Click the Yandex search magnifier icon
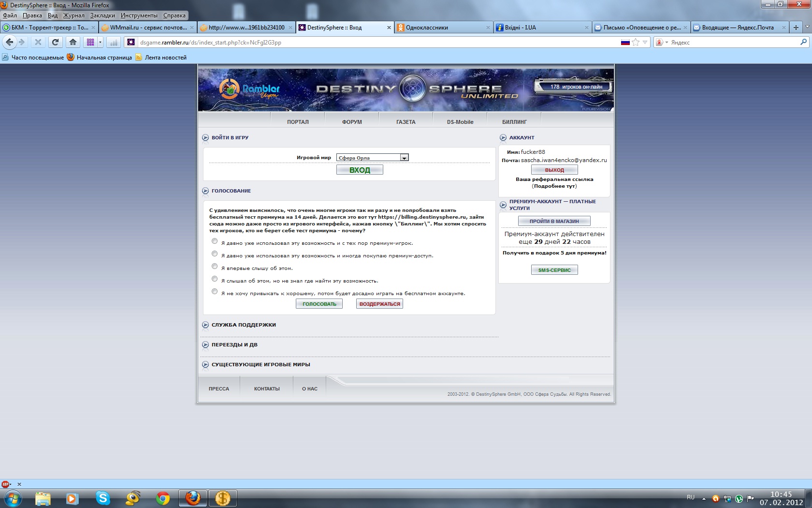This screenshot has width=812, height=508. coord(803,42)
